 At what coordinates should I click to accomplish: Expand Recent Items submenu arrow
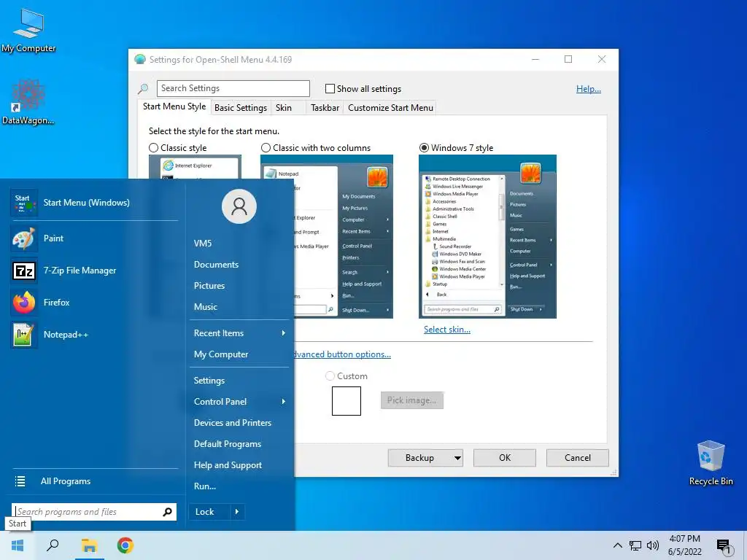click(x=284, y=333)
